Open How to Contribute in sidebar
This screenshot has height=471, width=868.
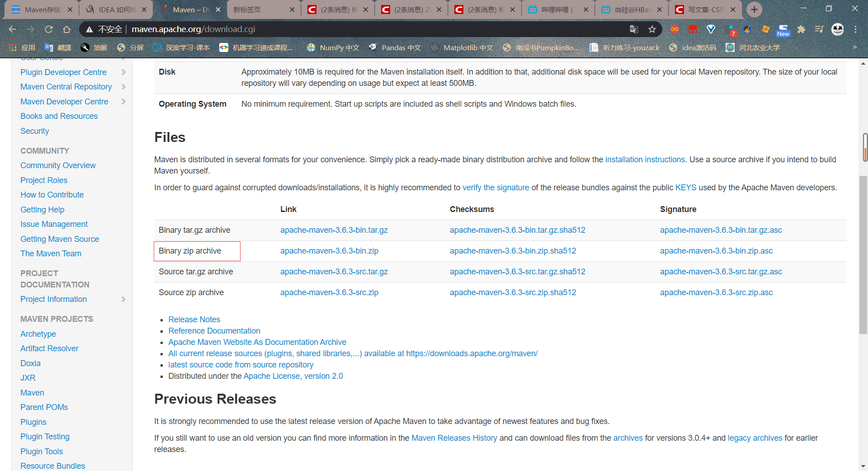[x=52, y=195]
